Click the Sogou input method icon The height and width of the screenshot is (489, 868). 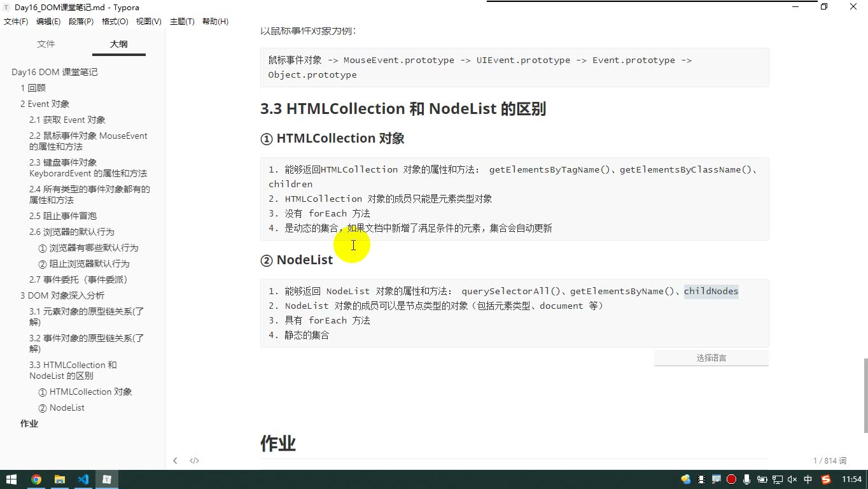click(x=826, y=479)
